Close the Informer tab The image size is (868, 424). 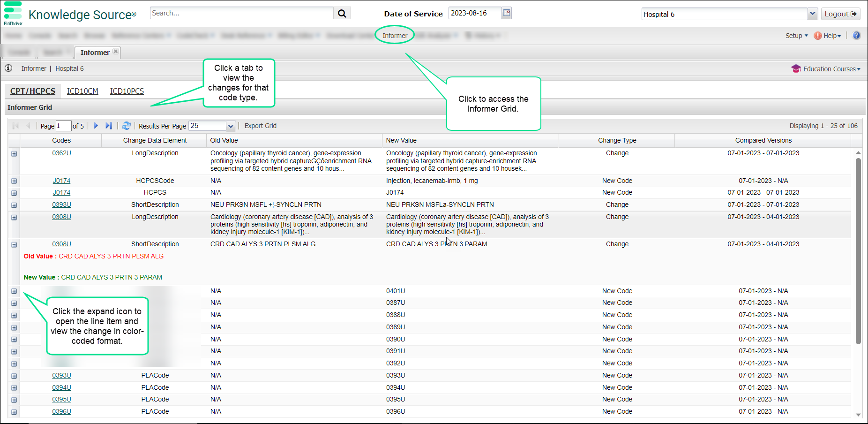click(x=116, y=52)
